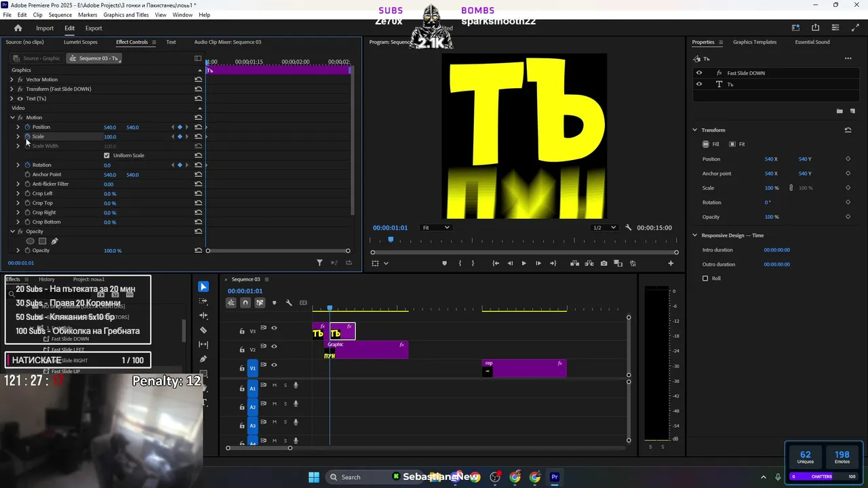868x488 pixels.
Task: Toggle Linked Selection in timeline
Action: pyautogui.click(x=260, y=303)
